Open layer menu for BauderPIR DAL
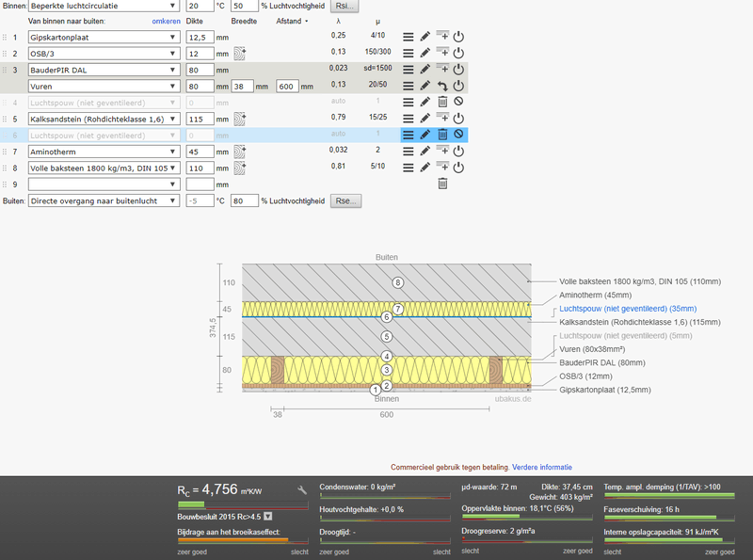The height and width of the screenshot is (560, 753). (408, 70)
